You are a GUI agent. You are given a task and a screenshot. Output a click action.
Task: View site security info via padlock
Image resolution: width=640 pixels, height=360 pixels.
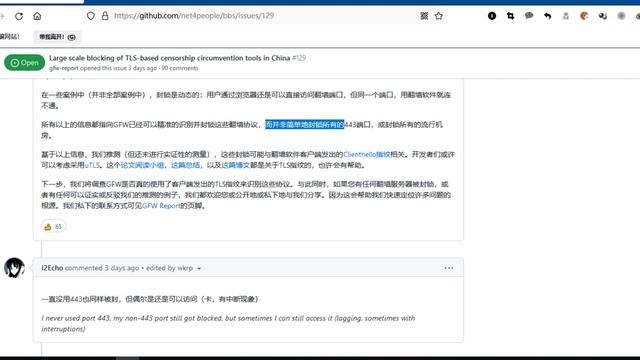click(x=105, y=16)
